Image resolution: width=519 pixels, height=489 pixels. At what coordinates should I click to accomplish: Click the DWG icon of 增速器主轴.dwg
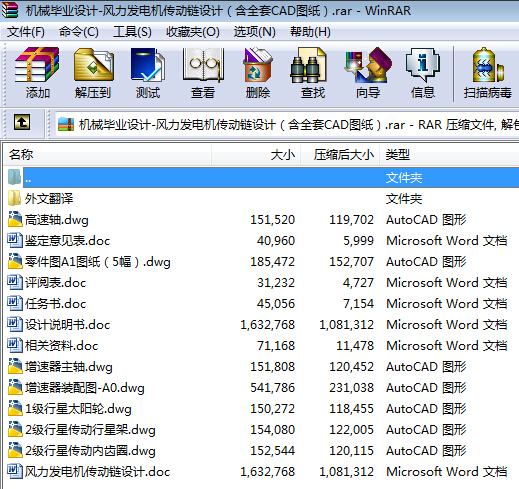pos(15,366)
